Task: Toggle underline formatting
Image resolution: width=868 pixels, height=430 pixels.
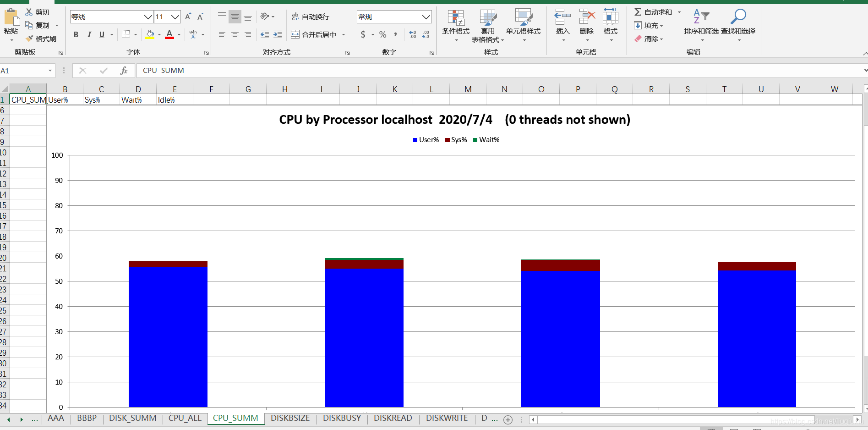Action: [102, 34]
